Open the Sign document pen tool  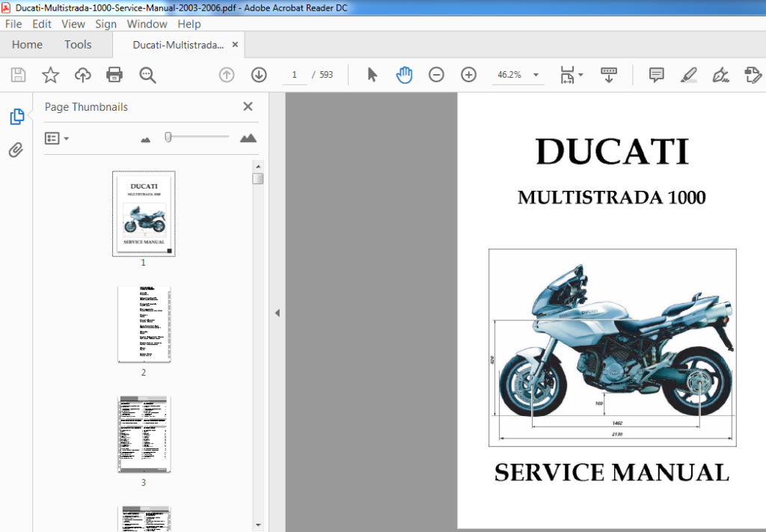(720, 75)
